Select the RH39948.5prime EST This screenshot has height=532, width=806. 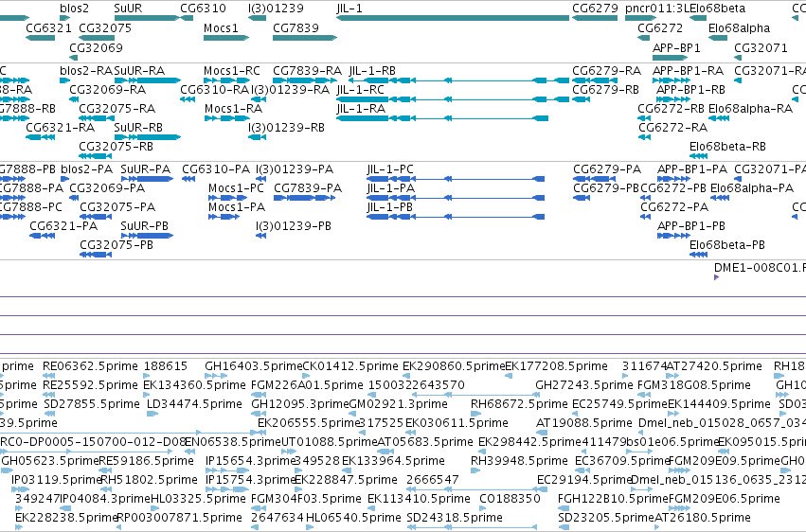click(476, 470)
